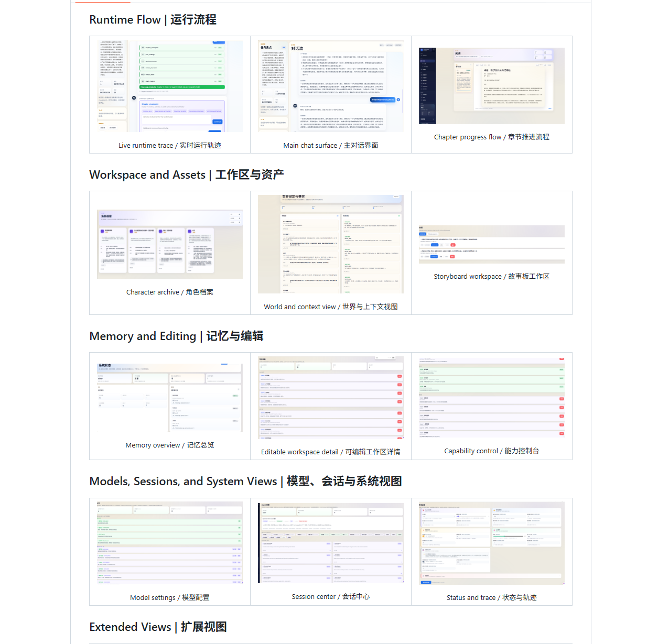Click the 'Capability control / 能力控制台' caption text
The width and height of the screenshot is (658, 644).
[491, 451]
